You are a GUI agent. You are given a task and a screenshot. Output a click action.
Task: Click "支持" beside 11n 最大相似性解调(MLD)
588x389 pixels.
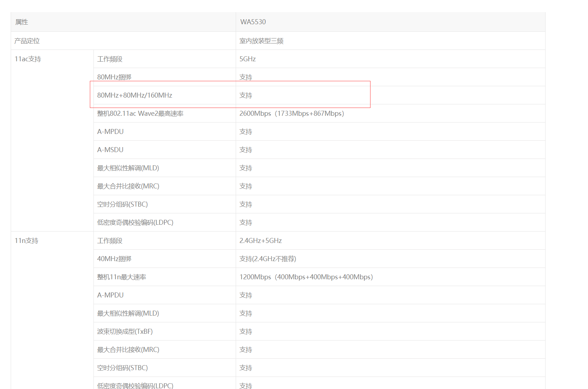coord(246,313)
